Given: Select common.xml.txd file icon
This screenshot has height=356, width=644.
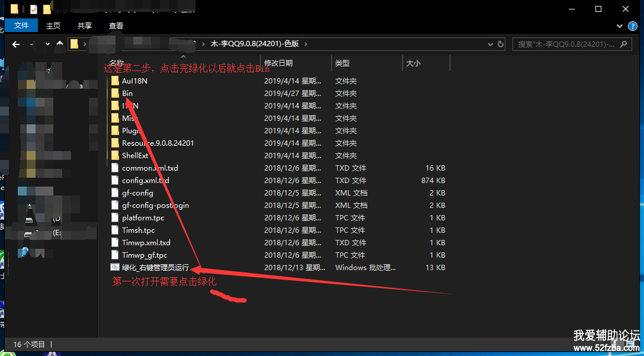Looking at the screenshot, I should (115, 168).
